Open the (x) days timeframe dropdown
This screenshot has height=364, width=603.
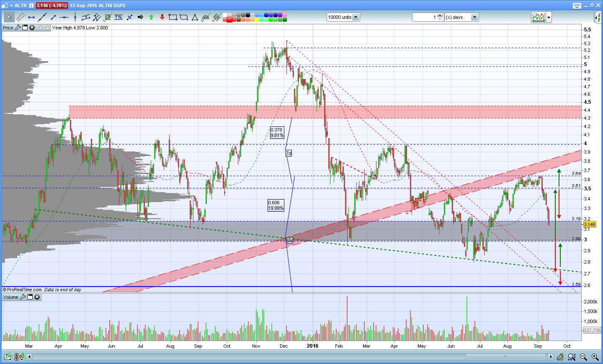474,17
